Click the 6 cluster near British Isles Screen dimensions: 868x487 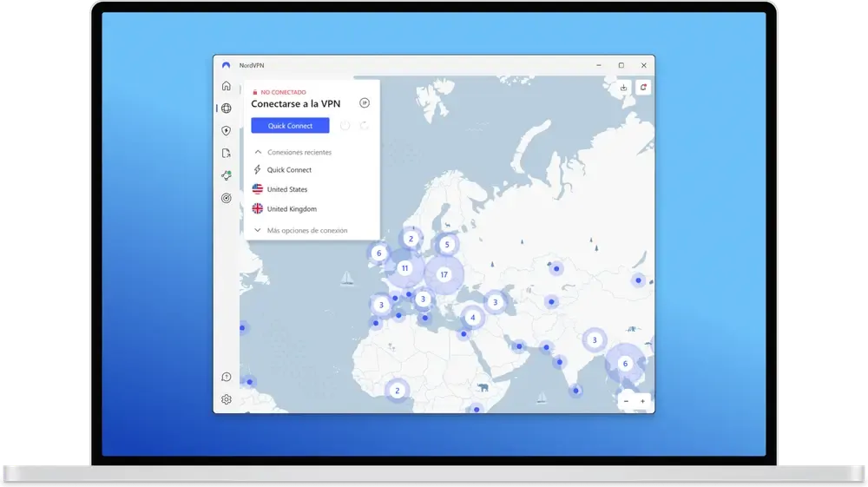(x=379, y=253)
